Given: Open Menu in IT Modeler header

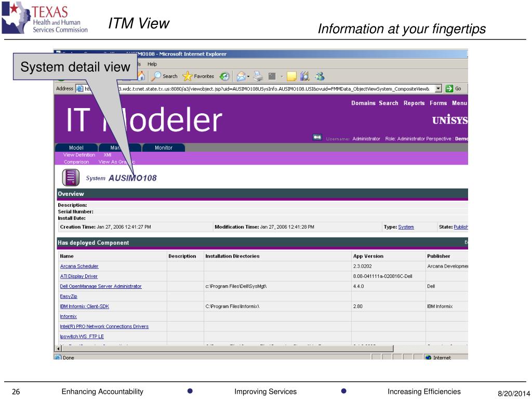Looking at the screenshot, I should (x=460, y=103).
